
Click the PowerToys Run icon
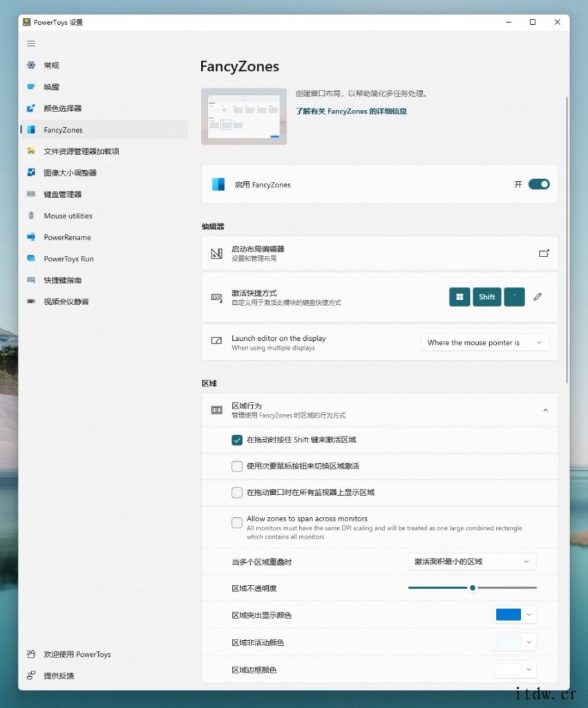(x=31, y=259)
